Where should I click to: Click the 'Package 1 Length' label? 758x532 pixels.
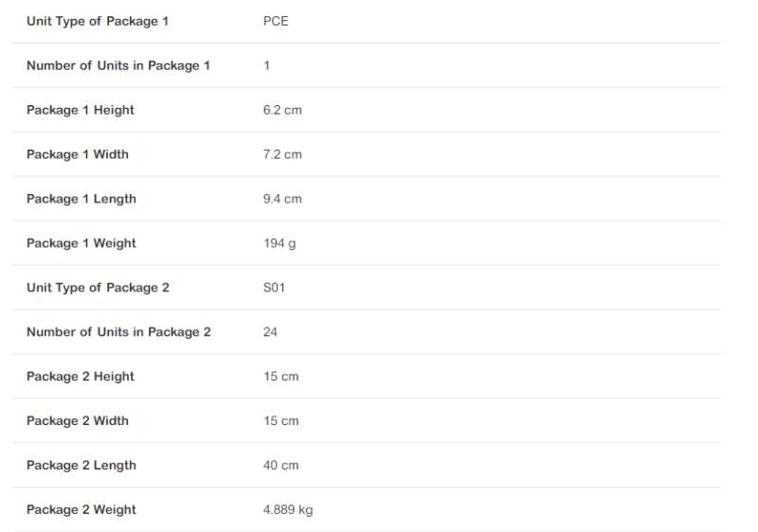coord(81,199)
